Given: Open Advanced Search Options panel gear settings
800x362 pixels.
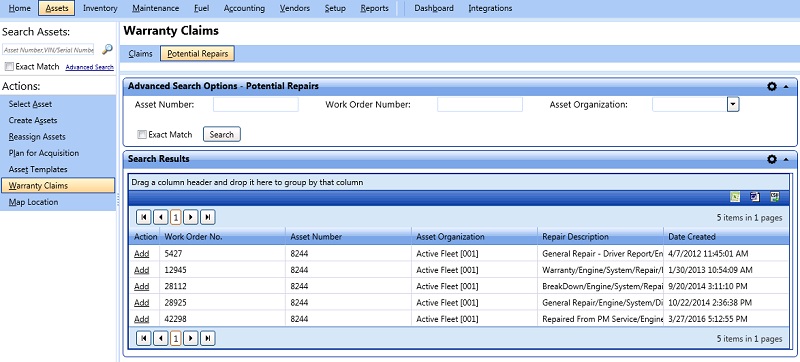Looking at the screenshot, I should pyautogui.click(x=771, y=87).
